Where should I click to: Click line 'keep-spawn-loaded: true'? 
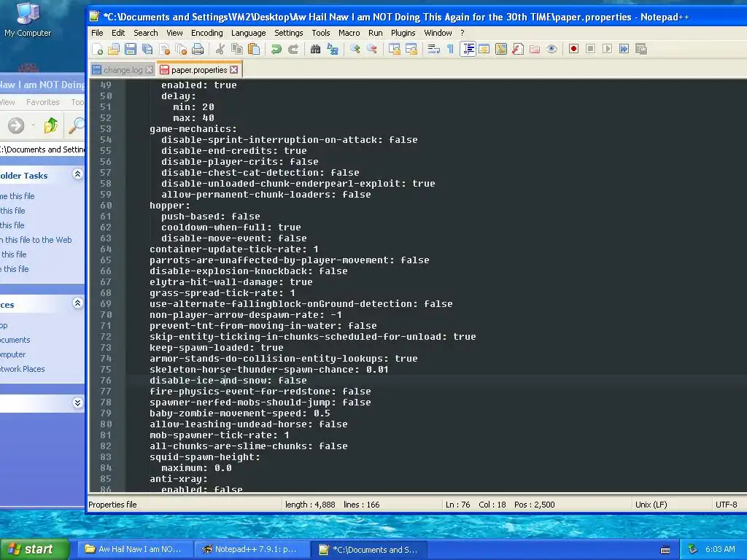[x=216, y=348]
